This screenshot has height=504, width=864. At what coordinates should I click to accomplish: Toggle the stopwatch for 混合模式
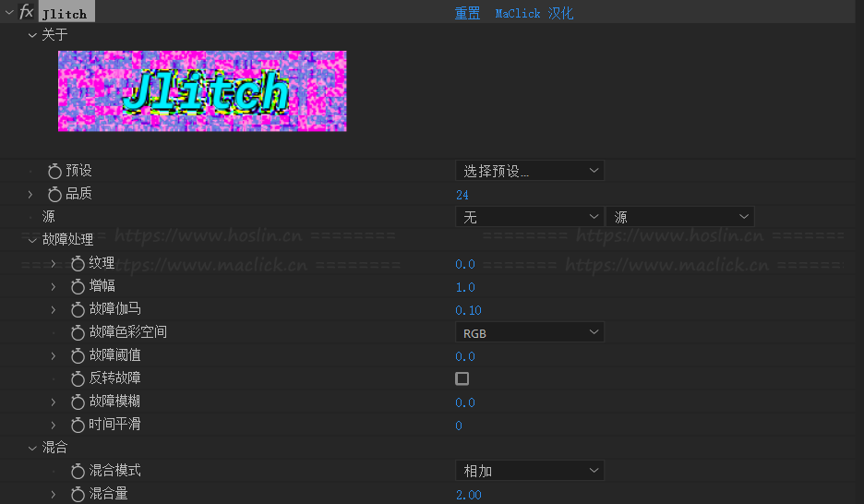78,471
